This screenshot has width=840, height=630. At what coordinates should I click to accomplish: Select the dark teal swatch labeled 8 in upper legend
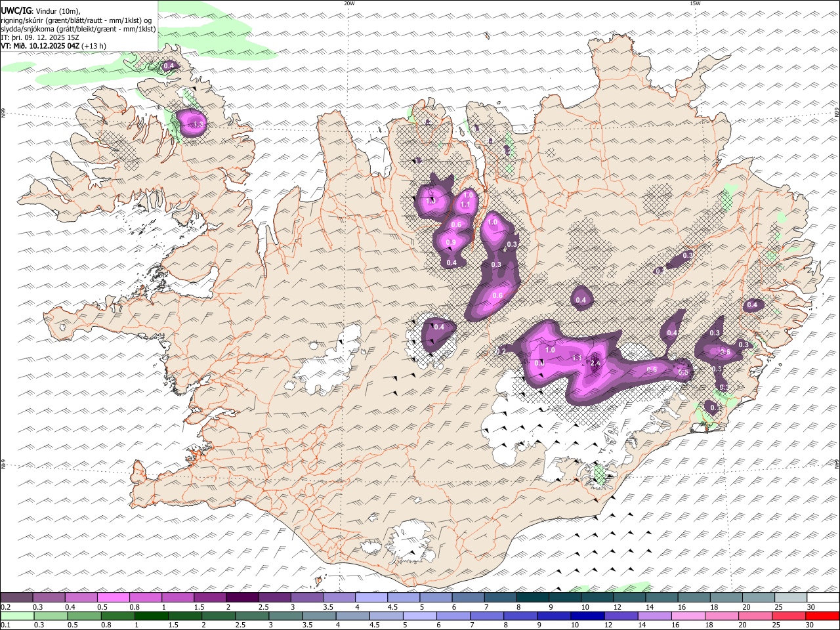(532, 598)
